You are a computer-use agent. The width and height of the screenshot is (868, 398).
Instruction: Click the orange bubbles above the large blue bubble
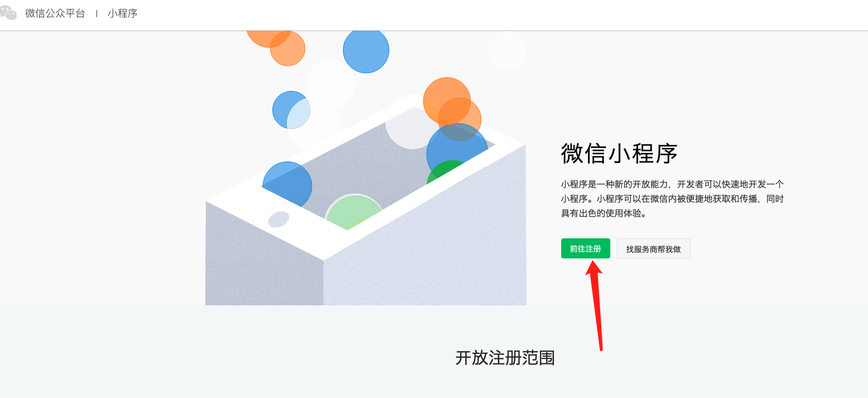click(451, 109)
